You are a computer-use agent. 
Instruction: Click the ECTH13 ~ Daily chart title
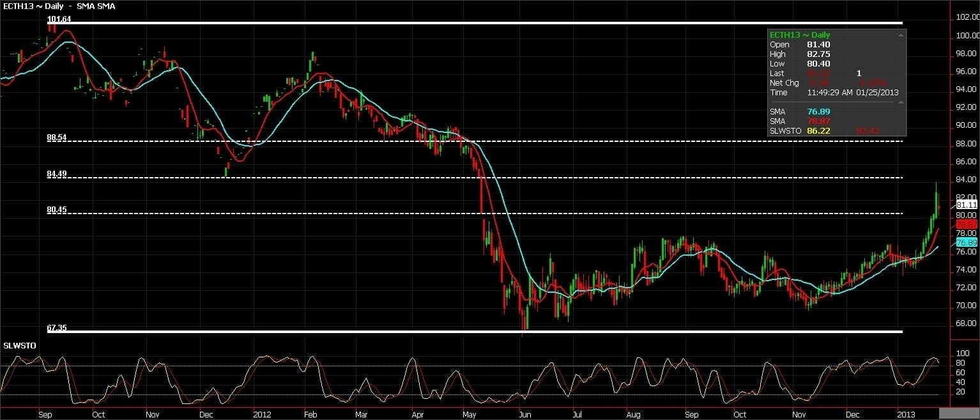[x=33, y=6]
